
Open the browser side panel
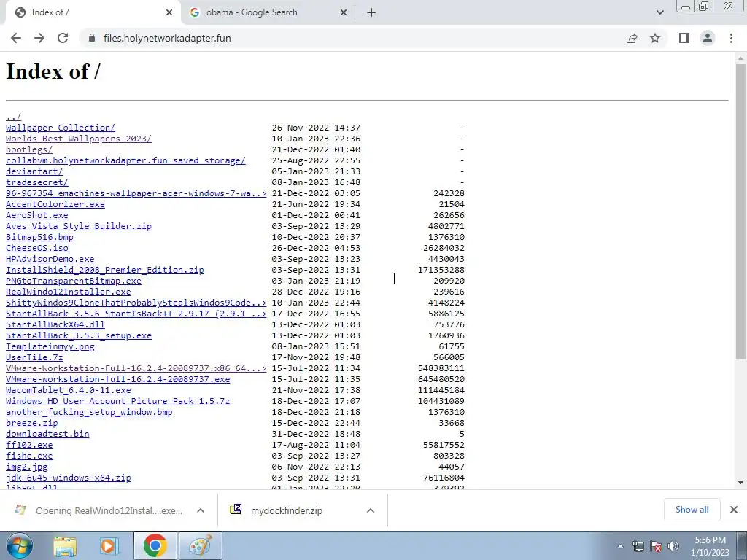(684, 38)
